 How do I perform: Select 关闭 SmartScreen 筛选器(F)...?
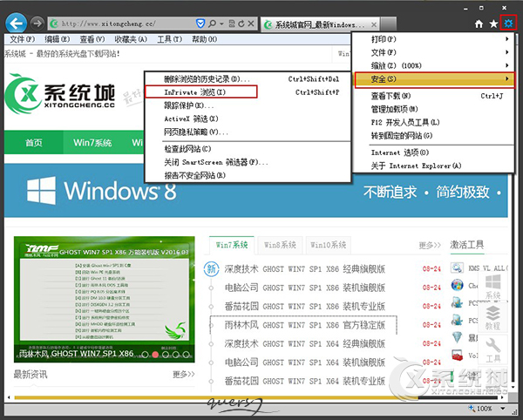click(x=248, y=162)
